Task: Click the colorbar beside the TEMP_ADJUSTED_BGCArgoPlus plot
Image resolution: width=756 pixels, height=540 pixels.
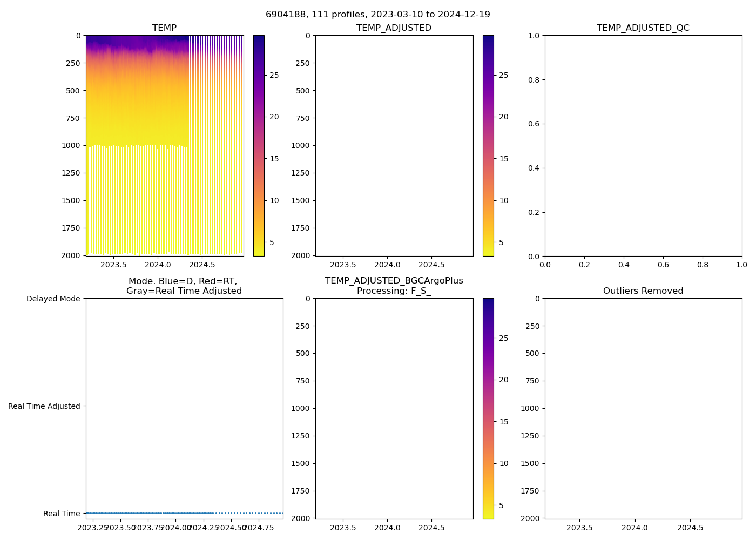Action: click(x=488, y=408)
